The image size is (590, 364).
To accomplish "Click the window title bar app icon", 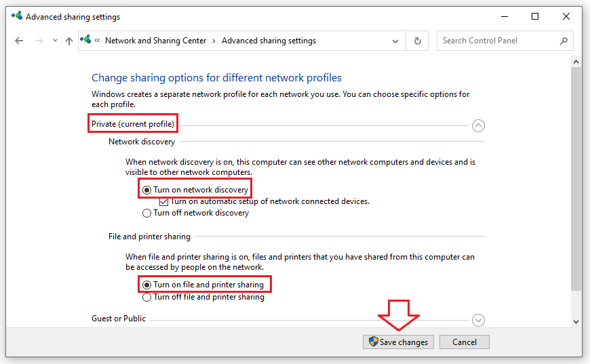I will pos(16,16).
